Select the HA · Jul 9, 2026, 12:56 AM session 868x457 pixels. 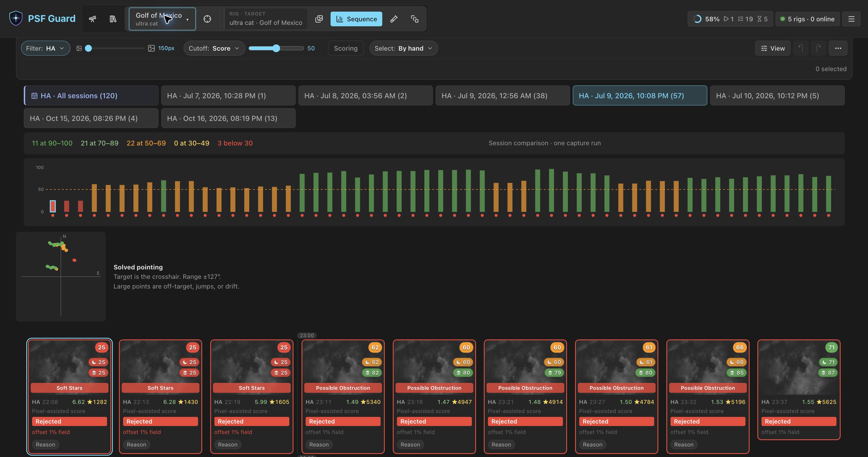[502, 96]
